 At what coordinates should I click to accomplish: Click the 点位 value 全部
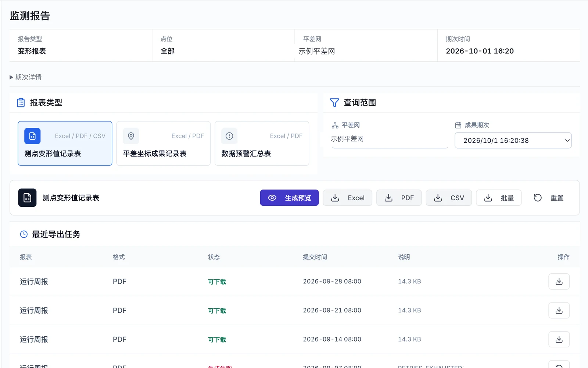click(168, 51)
